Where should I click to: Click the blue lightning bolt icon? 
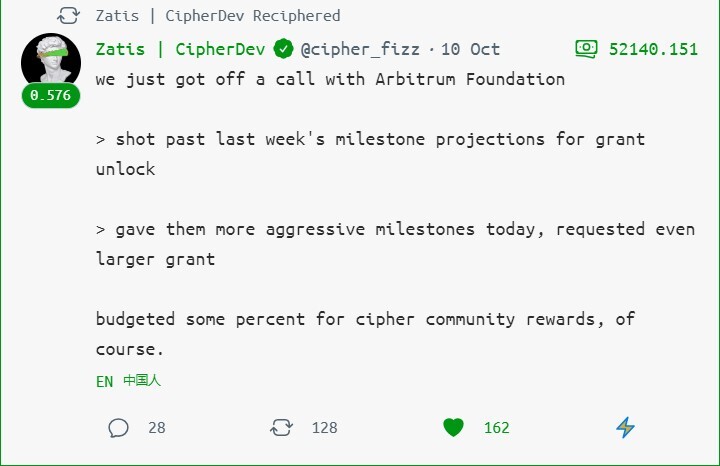[625, 427]
